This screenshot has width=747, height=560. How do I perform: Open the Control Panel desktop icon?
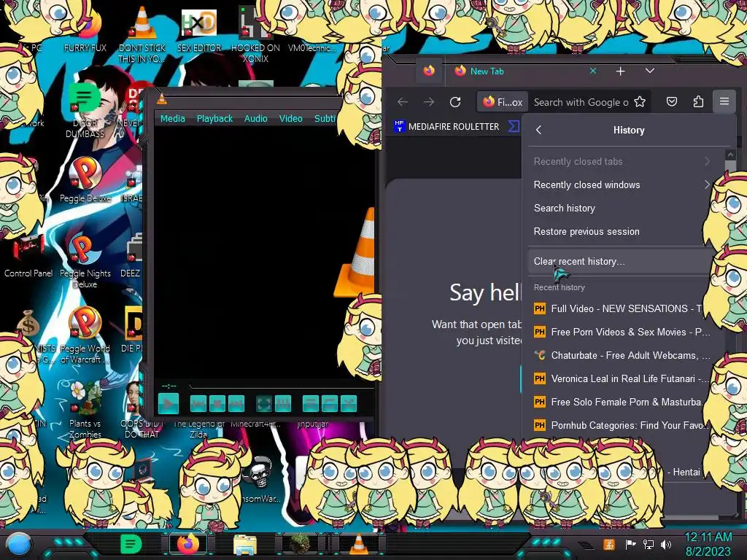click(28, 256)
